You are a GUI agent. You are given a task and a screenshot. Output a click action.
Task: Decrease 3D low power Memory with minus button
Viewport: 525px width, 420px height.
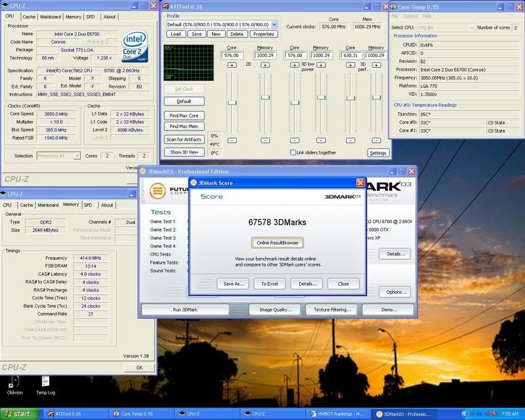[x=321, y=140]
